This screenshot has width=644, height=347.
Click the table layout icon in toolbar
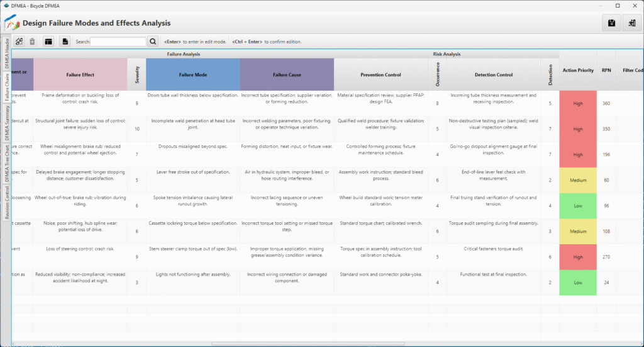[48, 42]
